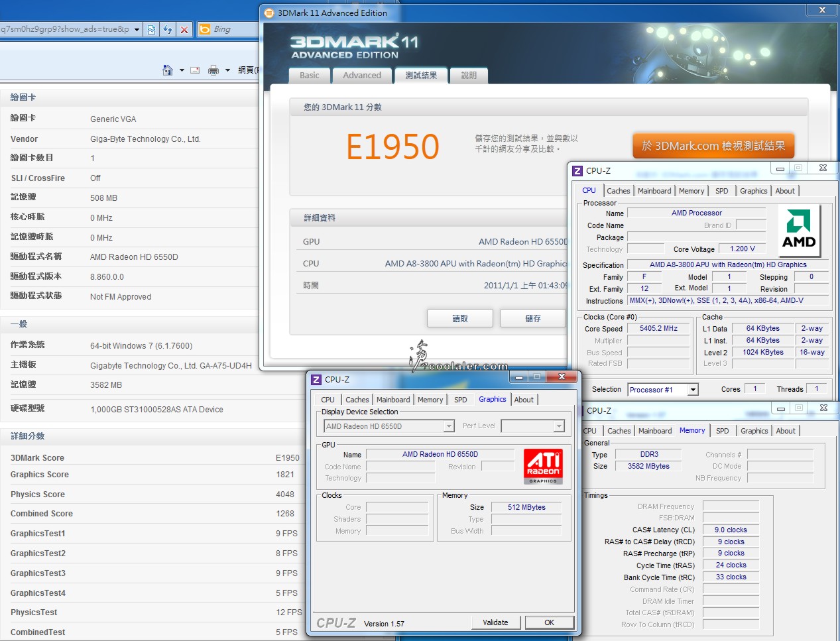Click the 3DMark 11 title bar icon

pyautogui.click(x=269, y=13)
